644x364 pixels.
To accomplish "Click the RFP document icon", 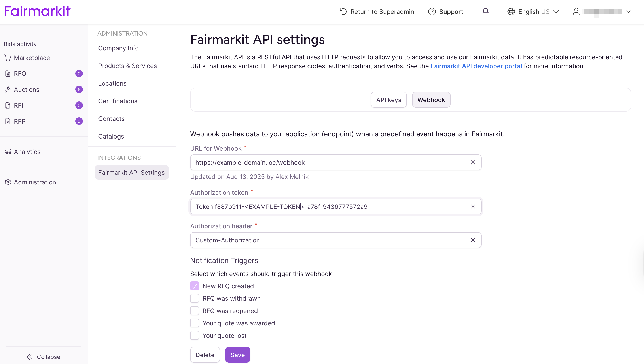I will [x=8, y=121].
